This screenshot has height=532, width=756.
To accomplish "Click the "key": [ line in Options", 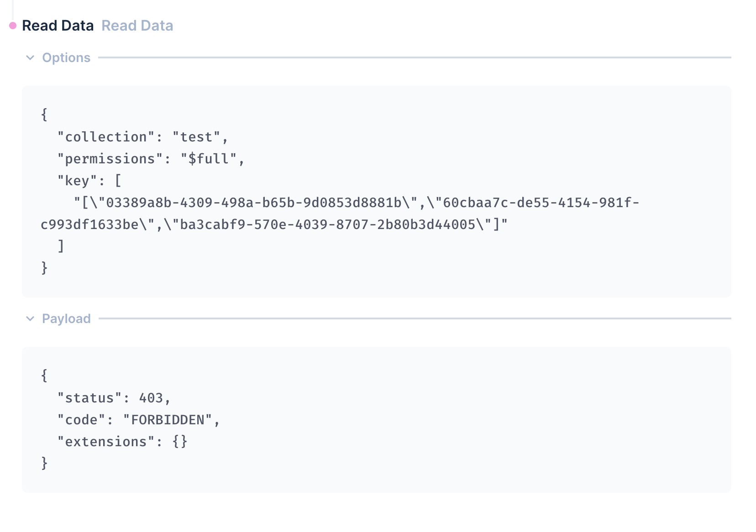I will 89,181.
